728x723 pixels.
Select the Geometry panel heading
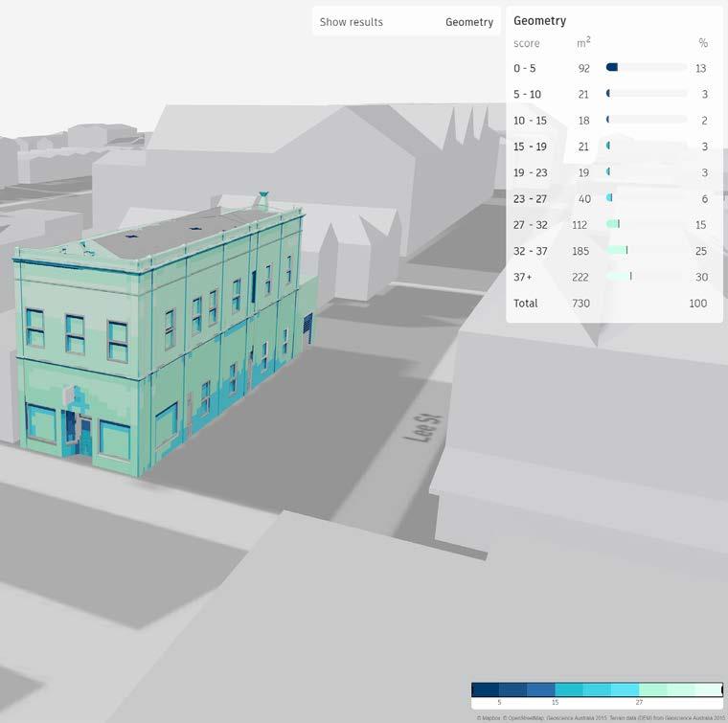pyautogui.click(x=539, y=21)
